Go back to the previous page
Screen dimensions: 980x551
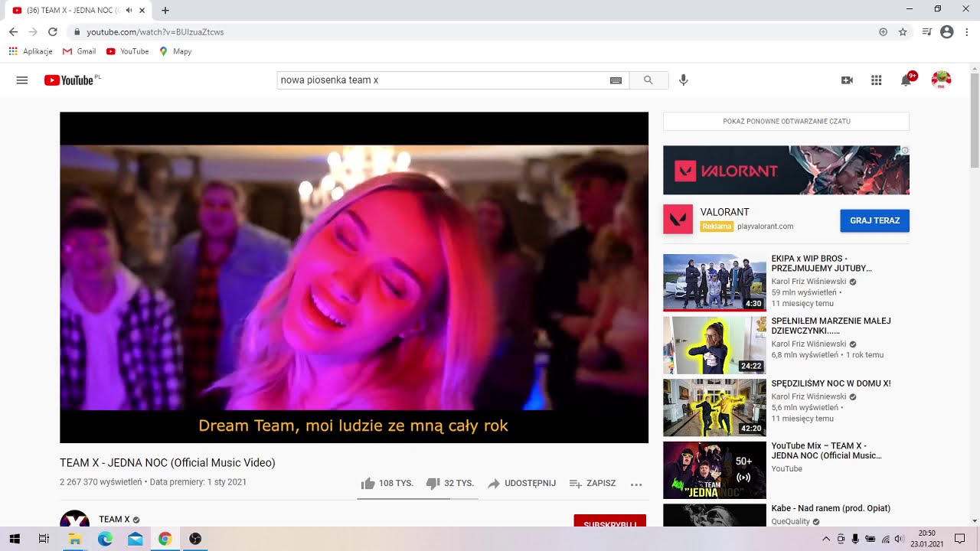tap(13, 32)
